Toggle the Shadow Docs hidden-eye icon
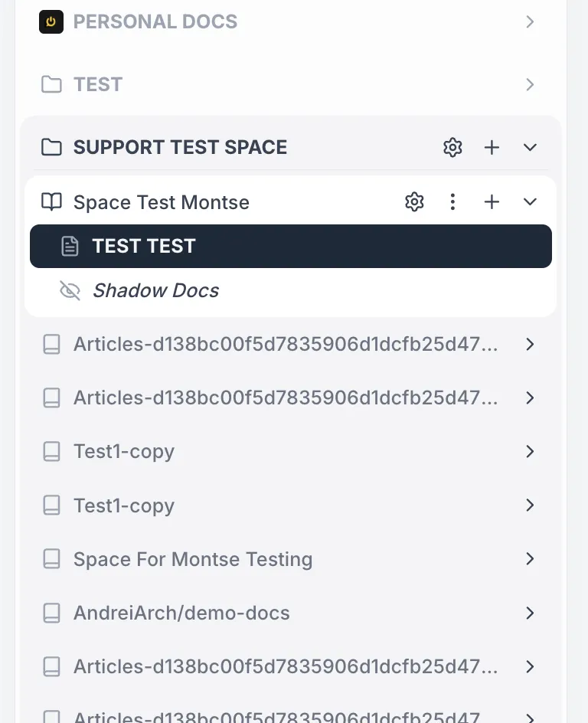The height and width of the screenshot is (723, 588). (70, 290)
